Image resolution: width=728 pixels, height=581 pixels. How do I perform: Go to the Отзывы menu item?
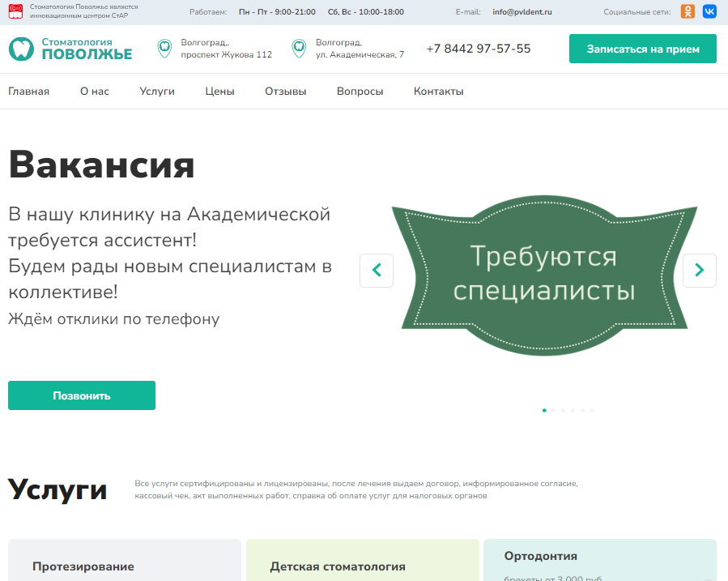coord(286,92)
